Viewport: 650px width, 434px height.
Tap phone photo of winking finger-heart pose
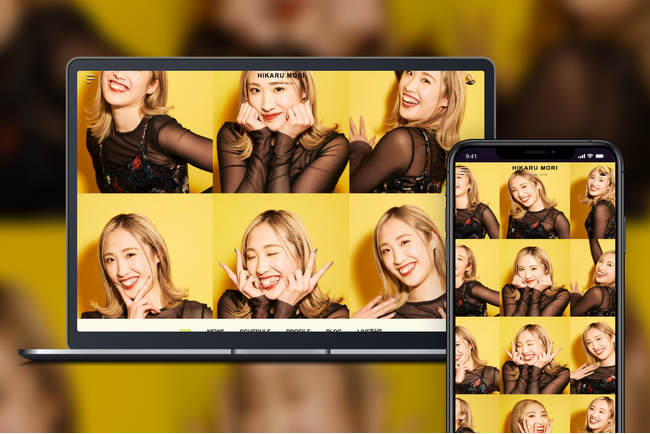tap(535, 355)
